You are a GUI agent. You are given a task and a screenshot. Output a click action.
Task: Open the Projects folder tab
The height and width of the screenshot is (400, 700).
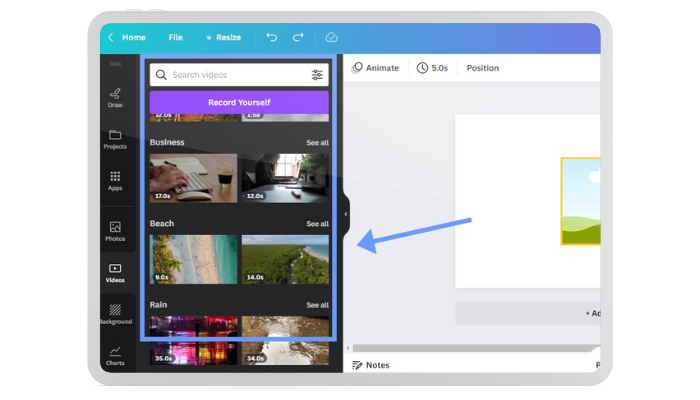[115, 140]
